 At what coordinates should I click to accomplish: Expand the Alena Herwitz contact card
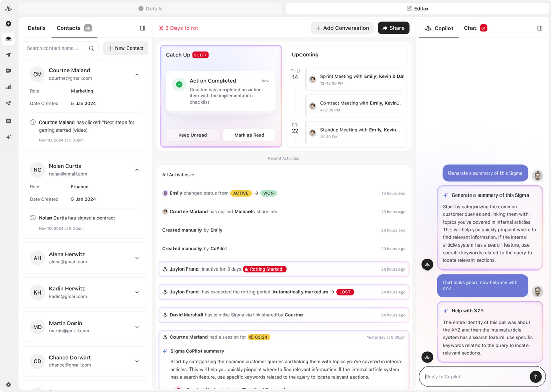pos(137,258)
